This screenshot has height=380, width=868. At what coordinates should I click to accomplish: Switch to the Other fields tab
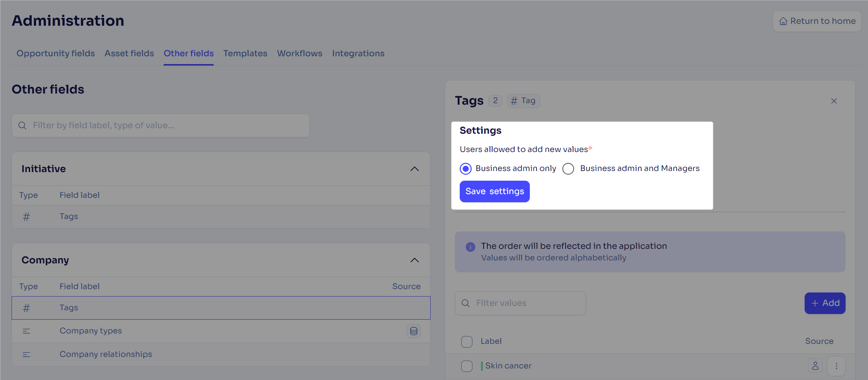[x=189, y=54]
